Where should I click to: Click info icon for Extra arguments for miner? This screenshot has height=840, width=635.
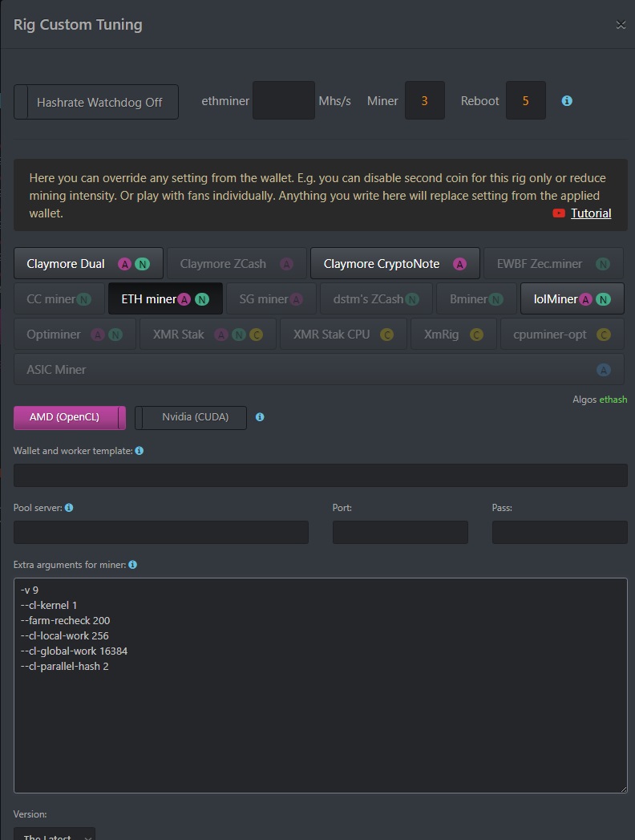pyautogui.click(x=133, y=565)
